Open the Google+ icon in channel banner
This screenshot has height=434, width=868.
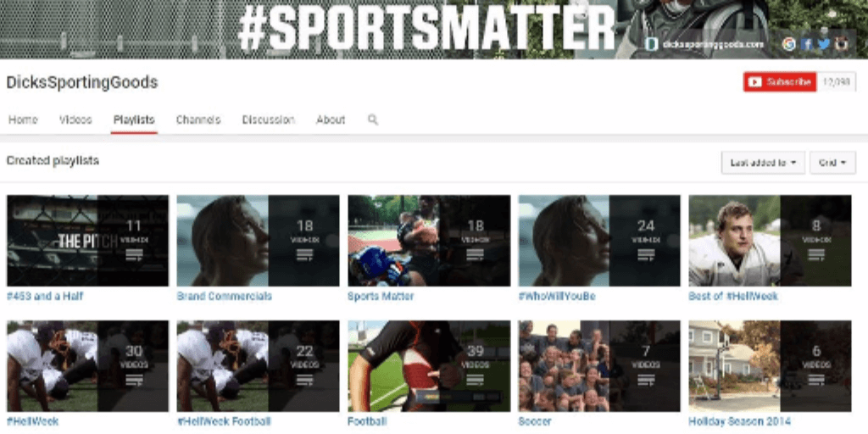pyautogui.click(x=789, y=44)
